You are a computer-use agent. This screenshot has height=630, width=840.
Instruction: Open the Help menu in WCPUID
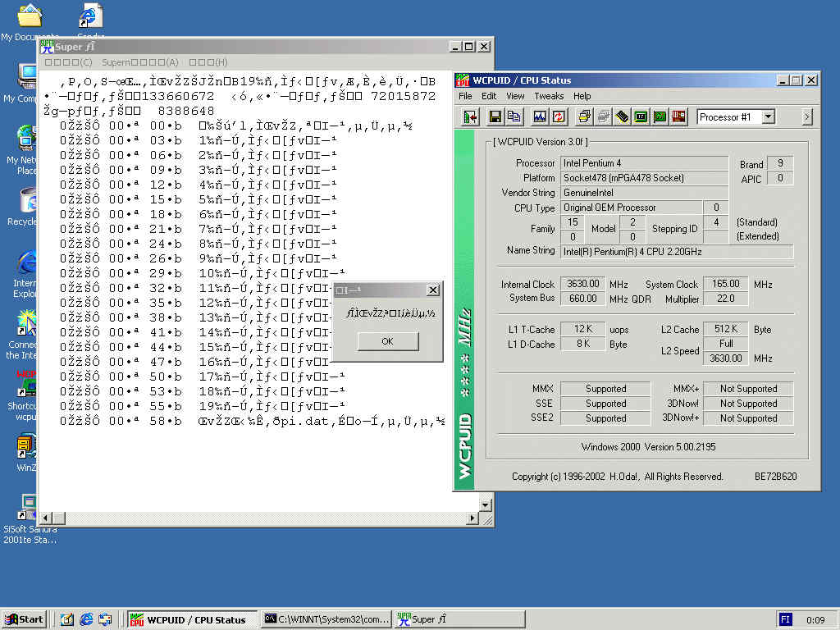(582, 96)
